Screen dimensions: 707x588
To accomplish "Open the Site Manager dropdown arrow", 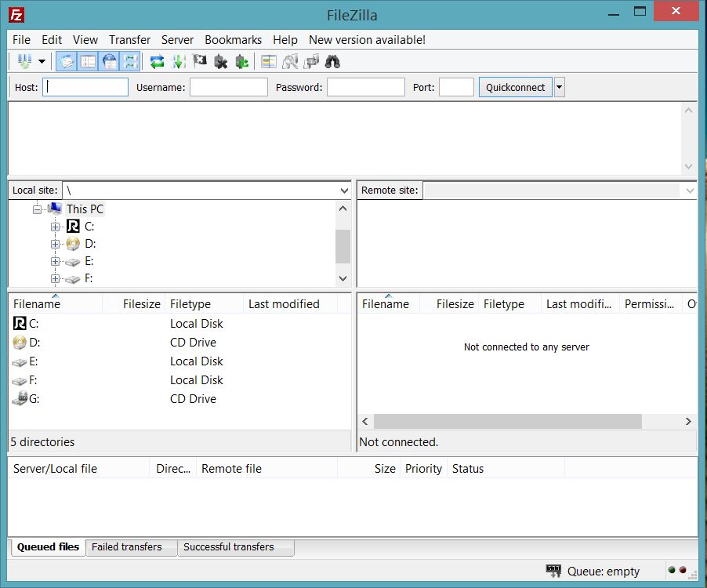I will point(42,61).
